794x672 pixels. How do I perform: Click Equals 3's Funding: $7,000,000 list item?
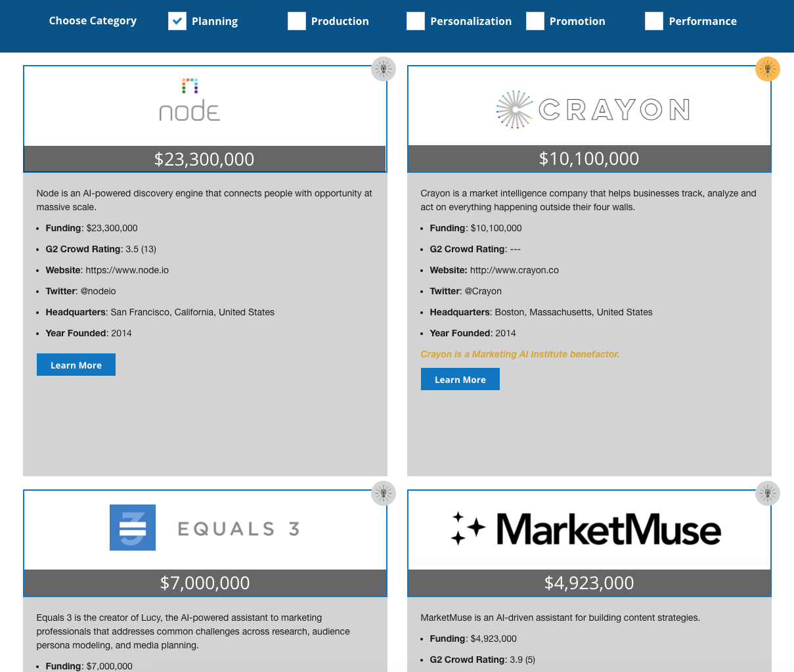tap(89, 666)
